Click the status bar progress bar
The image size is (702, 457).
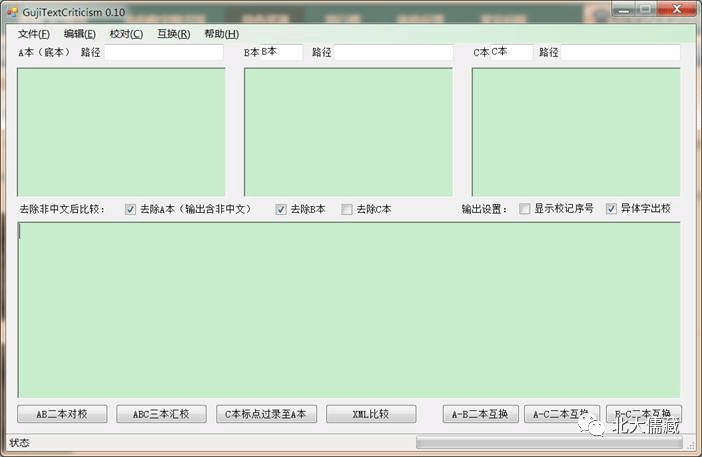click(549, 442)
